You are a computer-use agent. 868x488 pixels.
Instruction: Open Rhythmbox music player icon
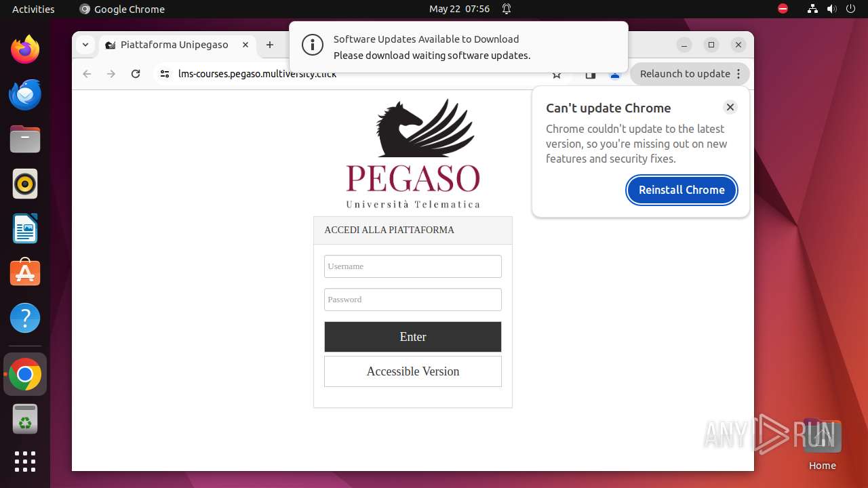[x=25, y=184]
